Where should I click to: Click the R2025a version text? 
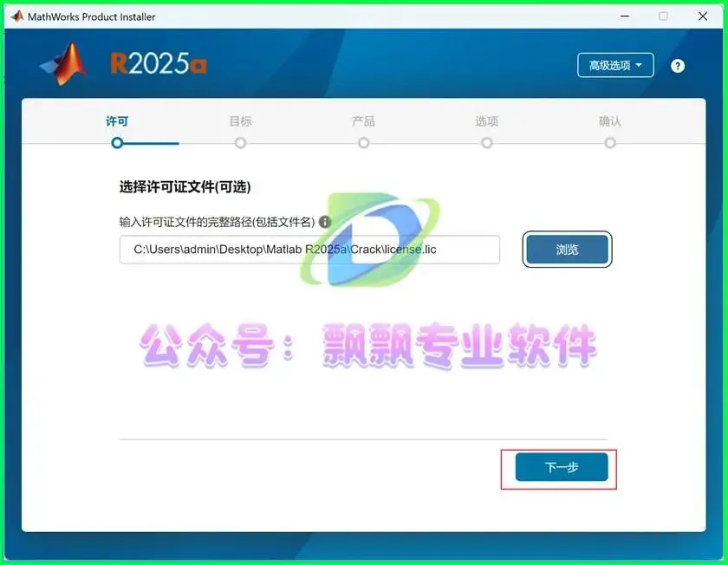tap(159, 64)
